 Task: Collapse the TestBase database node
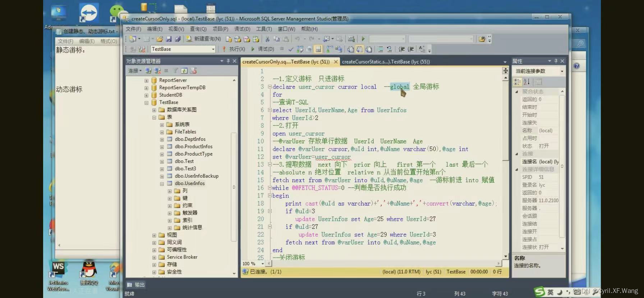[146, 103]
